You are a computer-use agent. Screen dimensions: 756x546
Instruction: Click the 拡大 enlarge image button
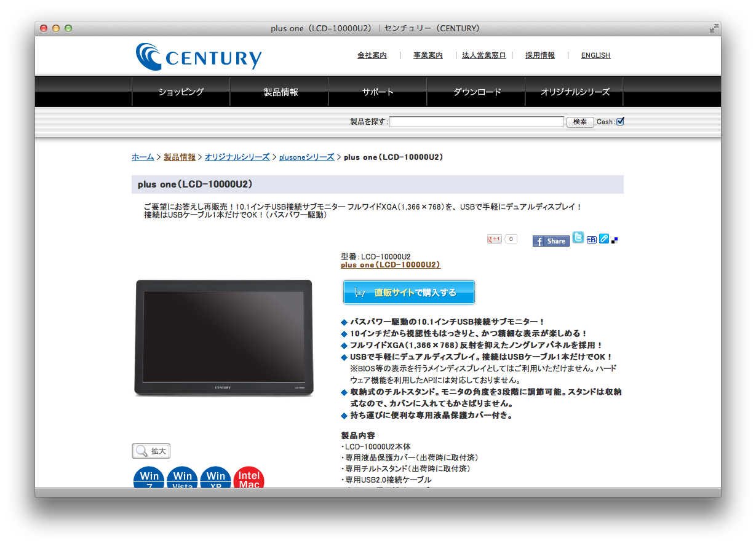(x=151, y=451)
